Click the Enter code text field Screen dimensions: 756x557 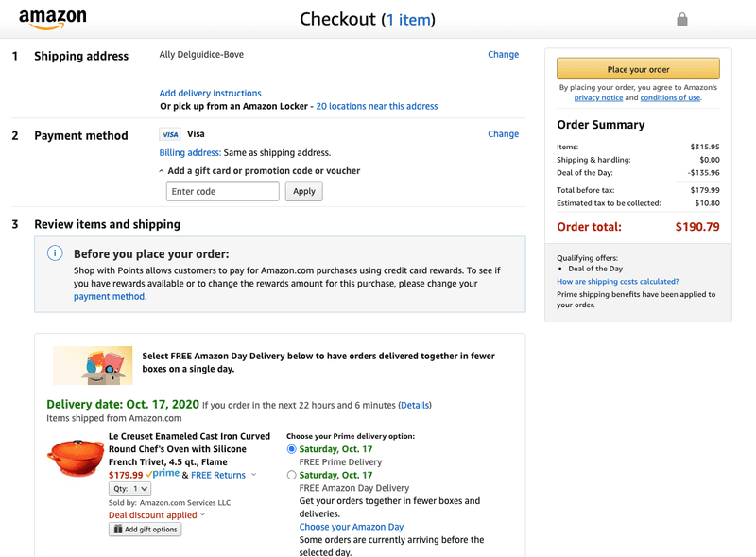point(223,191)
